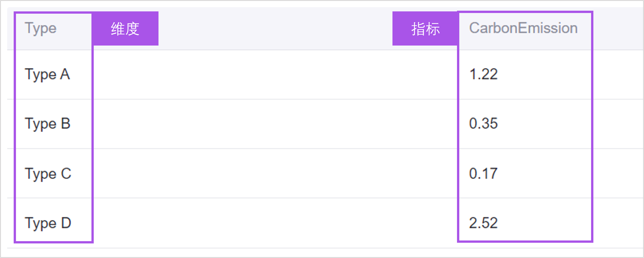The width and height of the screenshot is (644, 258).
Task: Click blank row area right of 2.52 cell
Action: pyautogui.click(x=618, y=223)
